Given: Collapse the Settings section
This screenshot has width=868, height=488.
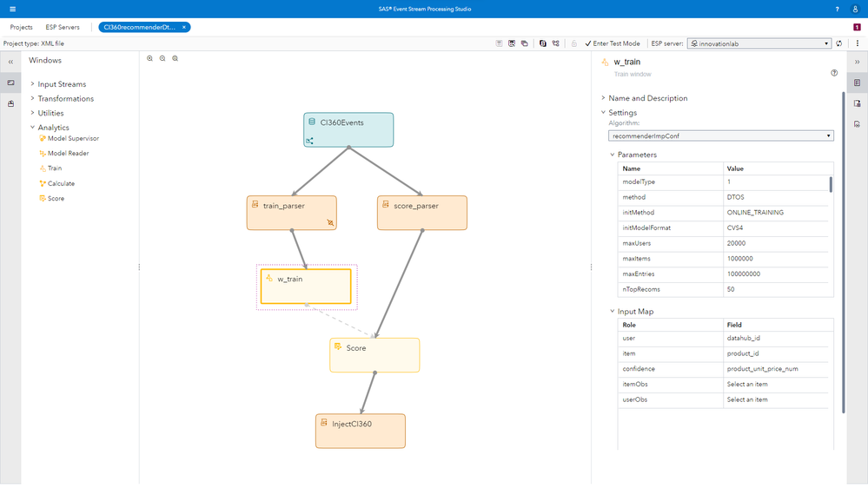Looking at the screenshot, I should pos(603,112).
